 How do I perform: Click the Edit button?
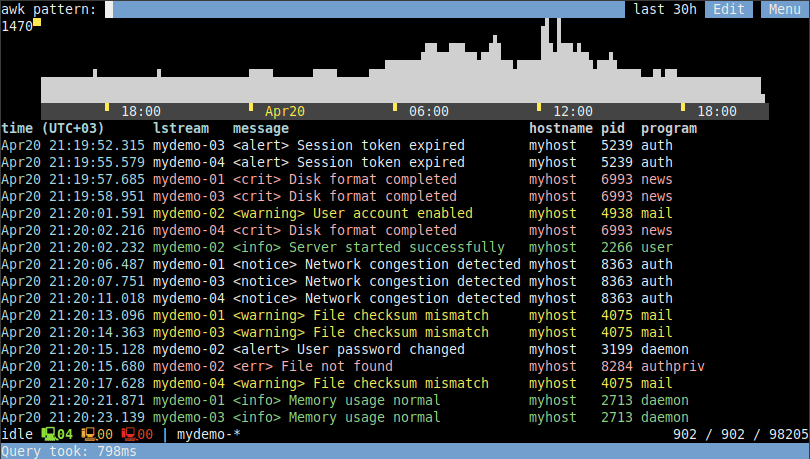click(x=729, y=9)
